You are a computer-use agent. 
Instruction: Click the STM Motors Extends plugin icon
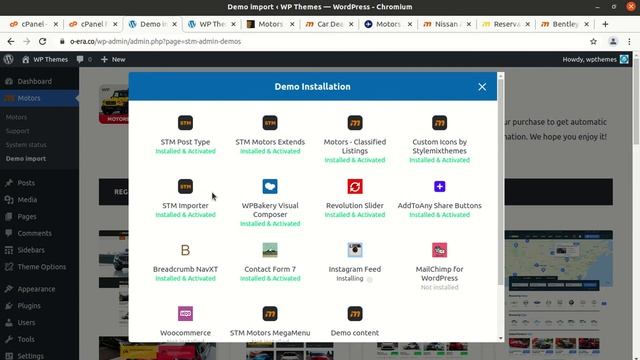(270, 123)
